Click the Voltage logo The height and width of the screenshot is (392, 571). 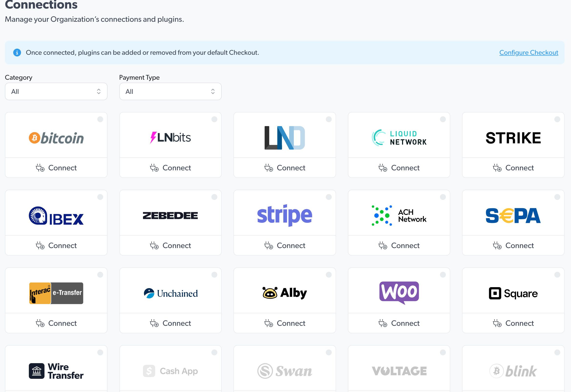pyautogui.click(x=399, y=371)
